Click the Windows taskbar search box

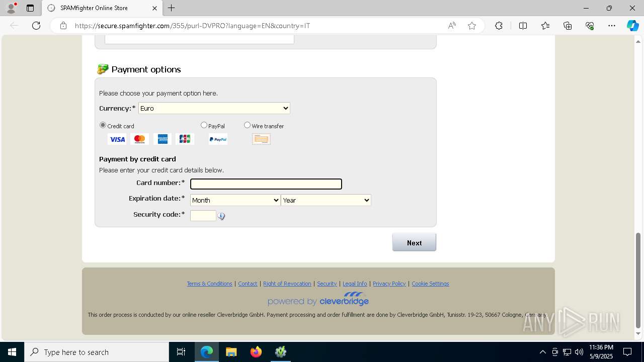[x=97, y=352]
